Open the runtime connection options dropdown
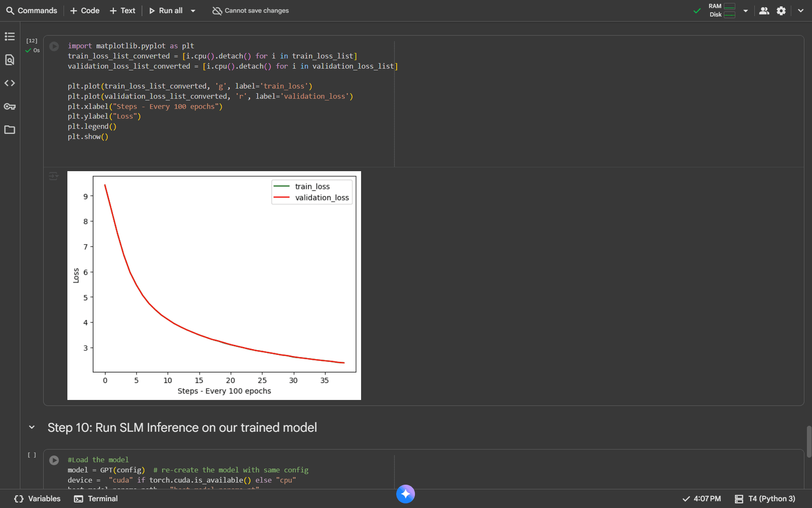Image resolution: width=812 pixels, height=508 pixels. 745,11
